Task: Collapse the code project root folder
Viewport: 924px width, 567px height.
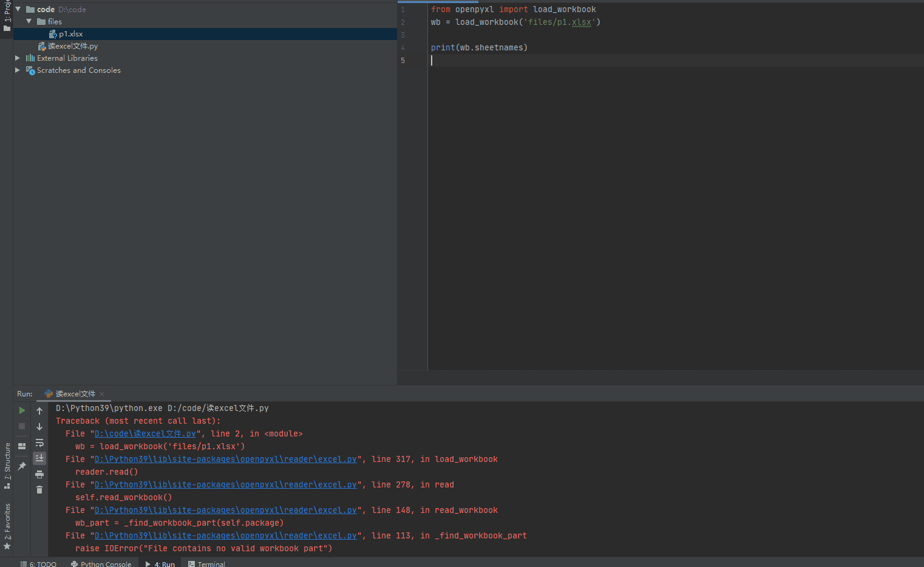Action: [x=18, y=9]
